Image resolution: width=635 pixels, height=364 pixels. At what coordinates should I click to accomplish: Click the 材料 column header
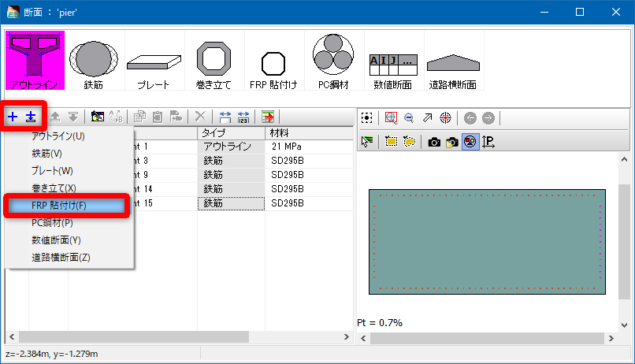tap(309, 133)
